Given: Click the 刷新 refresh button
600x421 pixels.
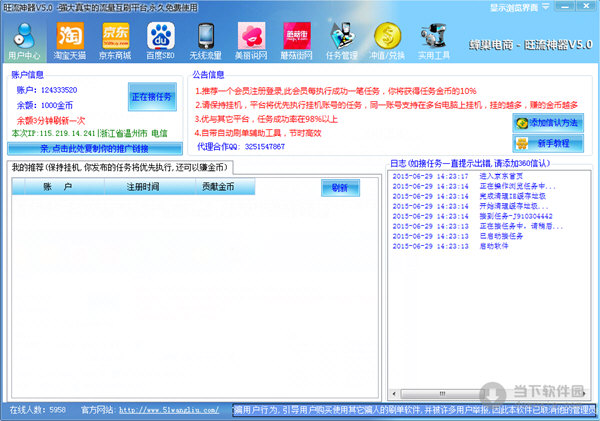Looking at the screenshot, I should point(340,188).
